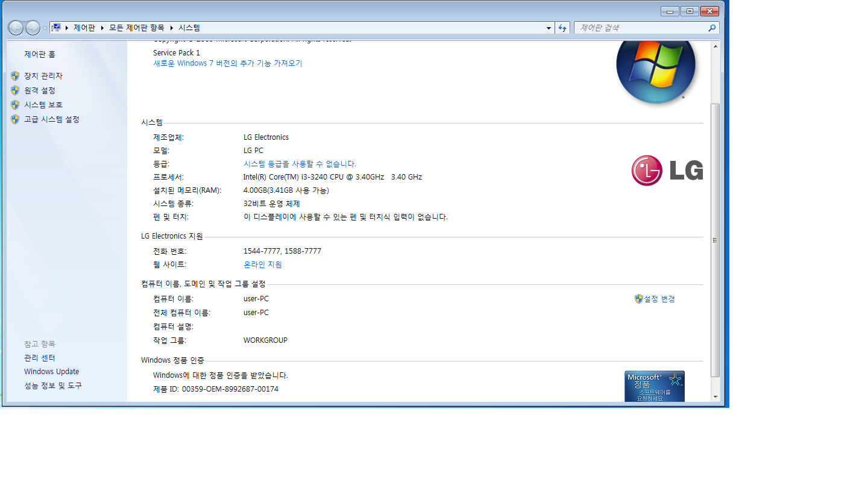Open 관리 센터 under 참고 항목
The width and height of the screenshot is (868, 488).
[40, 358]
